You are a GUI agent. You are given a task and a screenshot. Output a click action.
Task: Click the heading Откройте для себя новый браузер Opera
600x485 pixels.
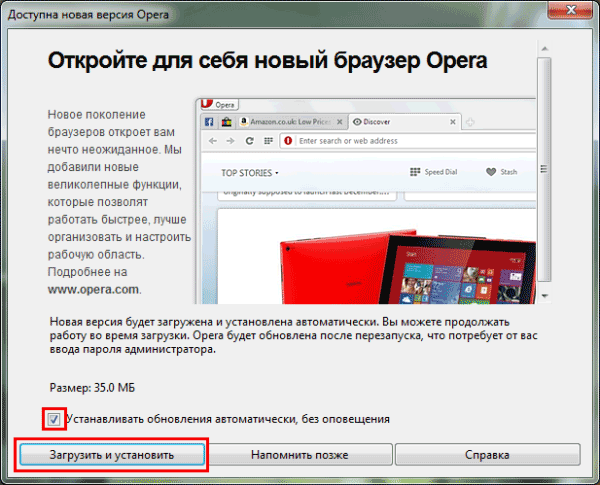(267, 61)
